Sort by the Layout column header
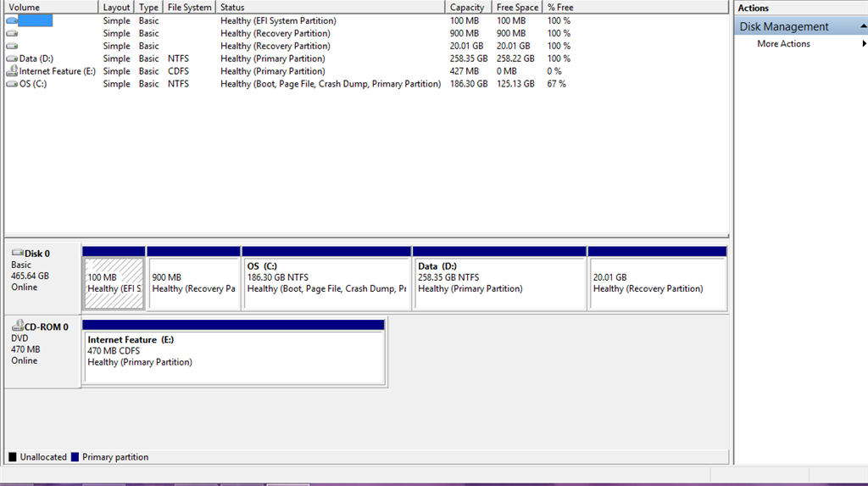Image resolution: width=868 pixels, height=486 pixels. [116, 7]
